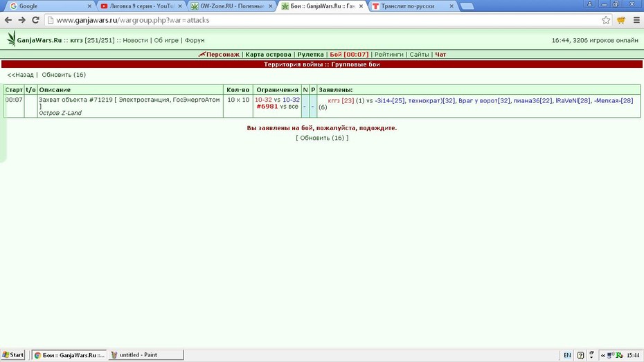The height and width of the screenshot is (362, 644).
Task: Open Бой [00:07] menu item
Action: 349,54
